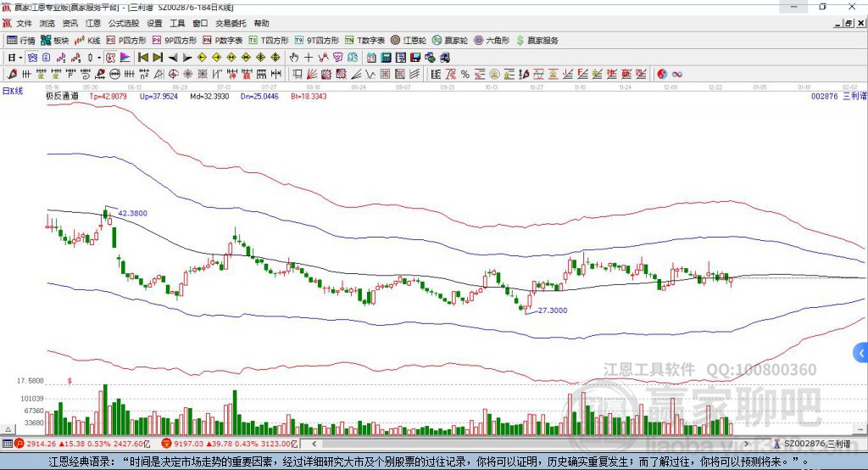The width and height of the screenshot is (868, 470).
Task: Open the P四方形 tool
Action: click(x=126, y=41)
